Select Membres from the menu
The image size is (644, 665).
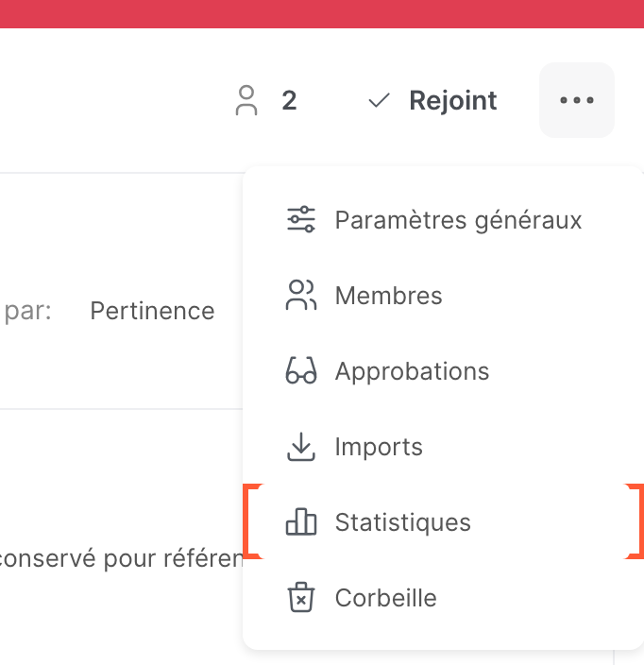pyautogui.click(x=443, y=295)
